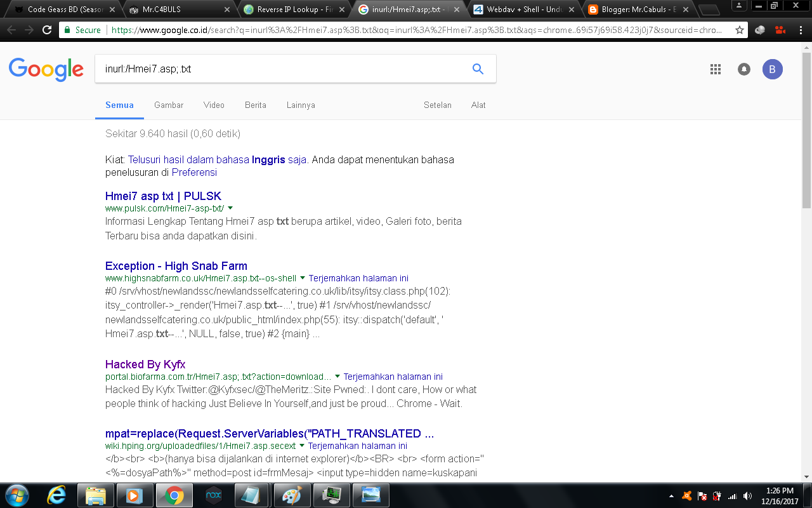Click the Show desktop strip
Image resolution: width=812 pixels, height=508 pixels.
coord(808,495)
